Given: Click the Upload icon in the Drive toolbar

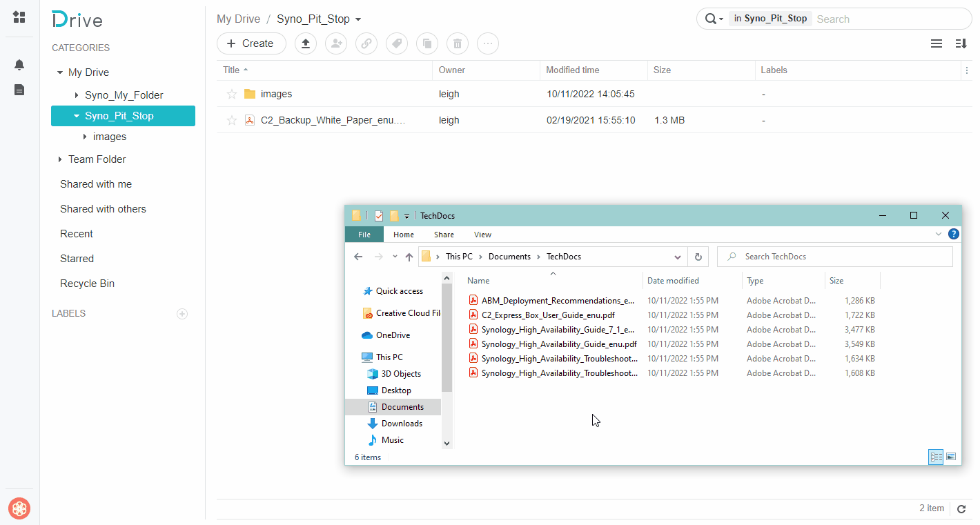Looking at the screenshot, I should pyautogui.click(x=306, y=43).
